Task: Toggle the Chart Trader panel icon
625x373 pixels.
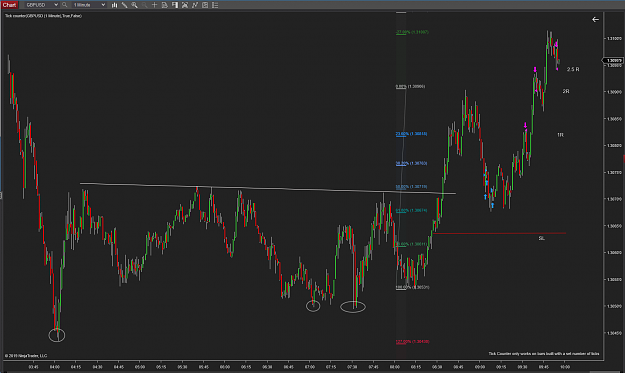Action: point(175,5)
